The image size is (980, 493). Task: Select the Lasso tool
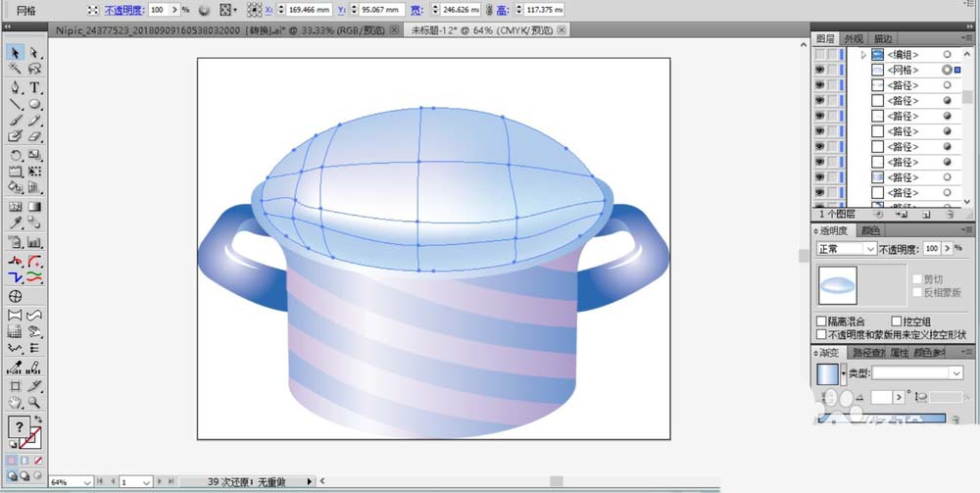[x=34, y=70]
